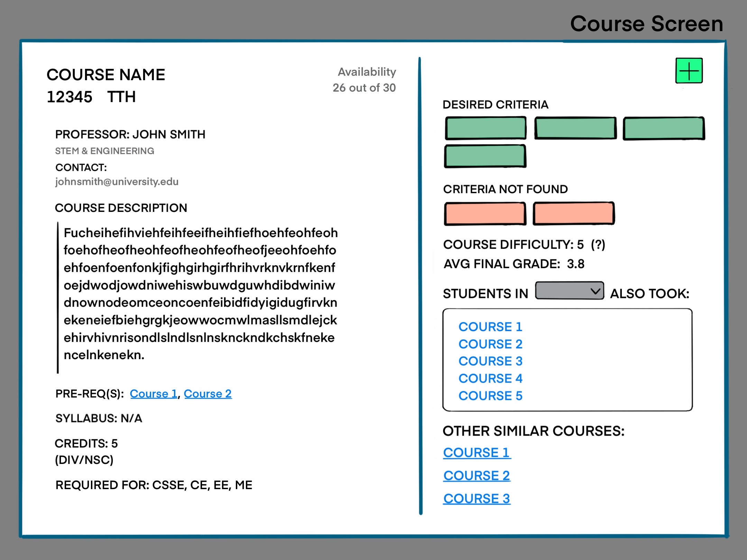Select COURSE 1 in also-took list
This screenshot has width=747, height=560.
click(x=490, y=327)
